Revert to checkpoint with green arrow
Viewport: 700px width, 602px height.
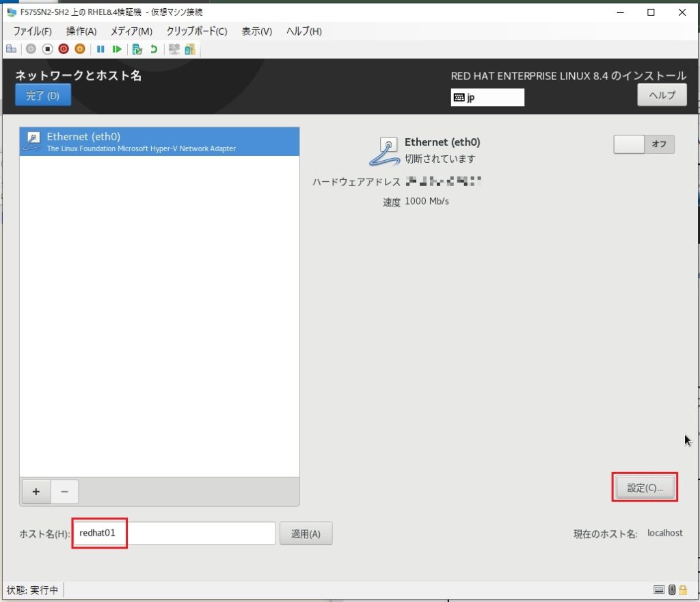154,49
